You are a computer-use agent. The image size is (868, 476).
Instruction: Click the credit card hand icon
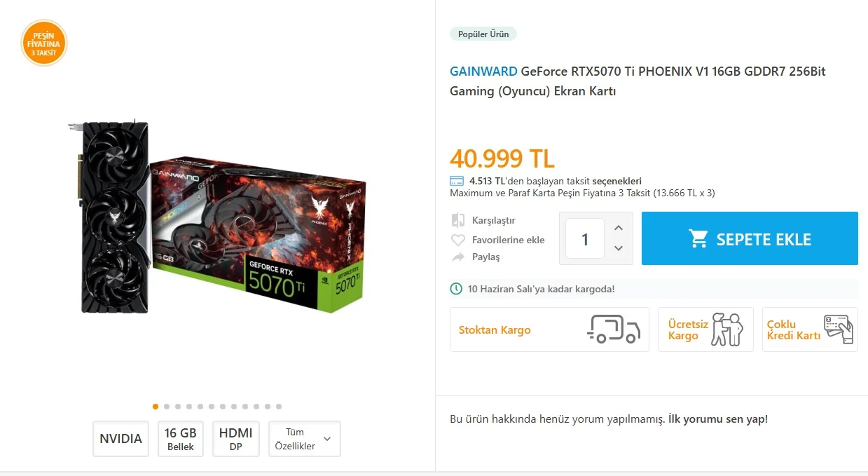pyautogui.click(x=838, y=329)
